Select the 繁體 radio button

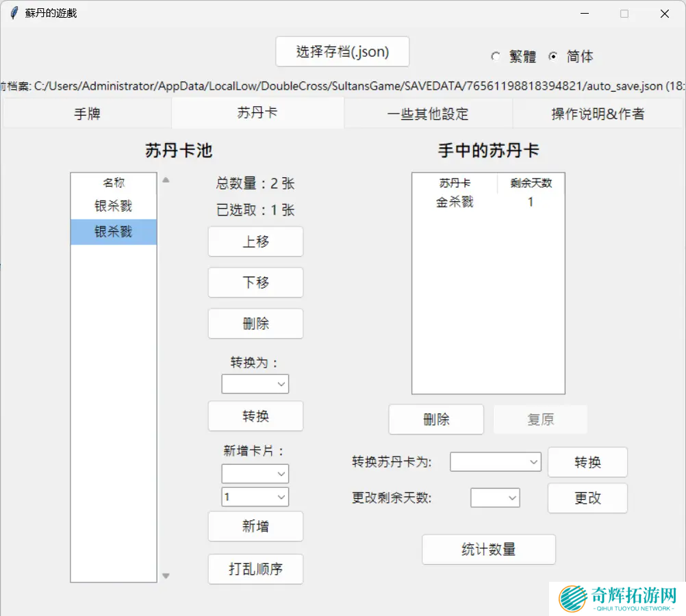point(496,57)
